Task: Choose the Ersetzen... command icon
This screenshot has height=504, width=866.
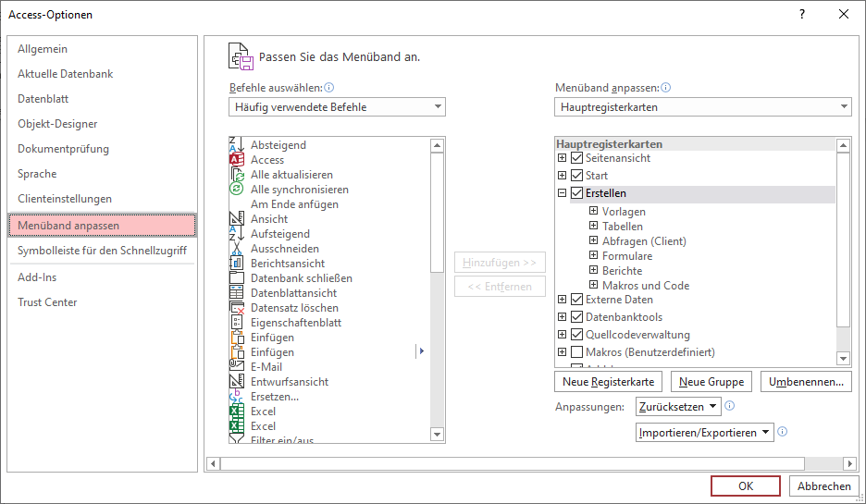Action: click(x=236, y=397)
